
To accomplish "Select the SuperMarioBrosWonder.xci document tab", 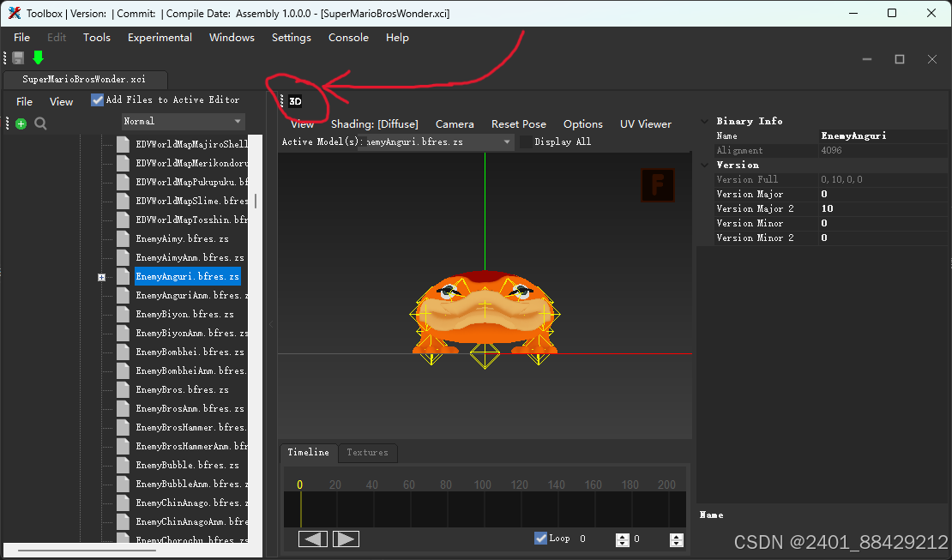I will pyautogui.click(x=84, y=80).
